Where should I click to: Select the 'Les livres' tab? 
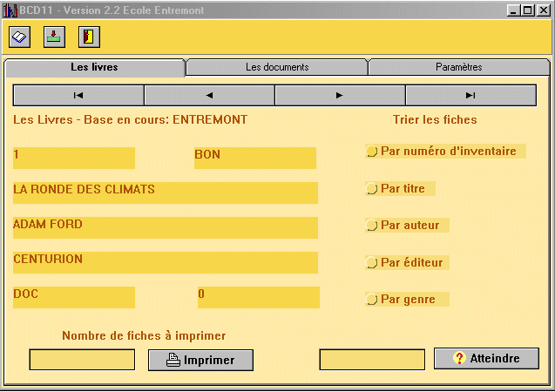pos(94,67)
